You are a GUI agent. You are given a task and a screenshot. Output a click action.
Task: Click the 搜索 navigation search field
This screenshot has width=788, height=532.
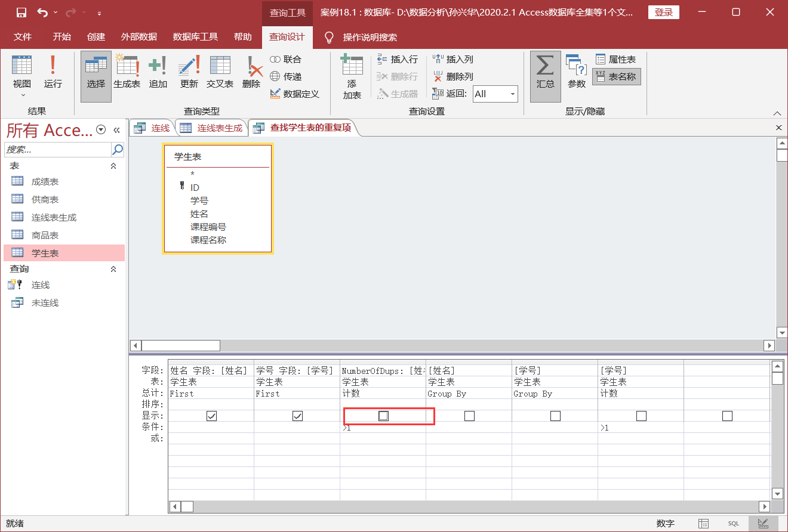point(58,149)
